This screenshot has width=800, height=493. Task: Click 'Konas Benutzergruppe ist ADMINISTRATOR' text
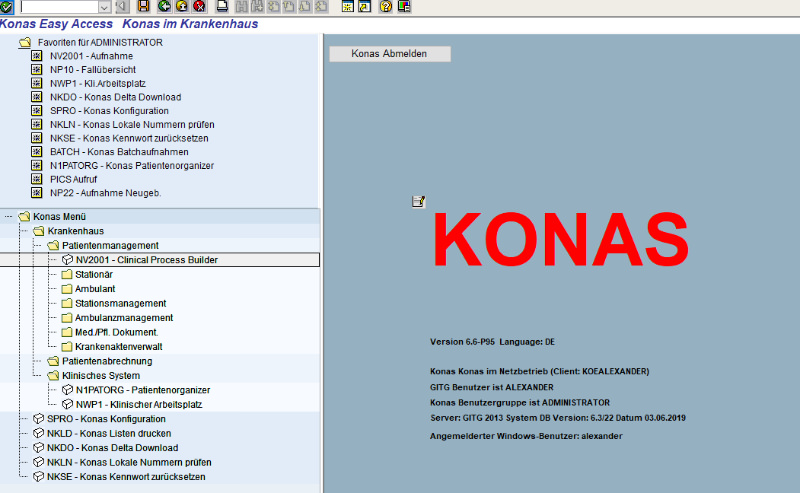coord(520,403)
